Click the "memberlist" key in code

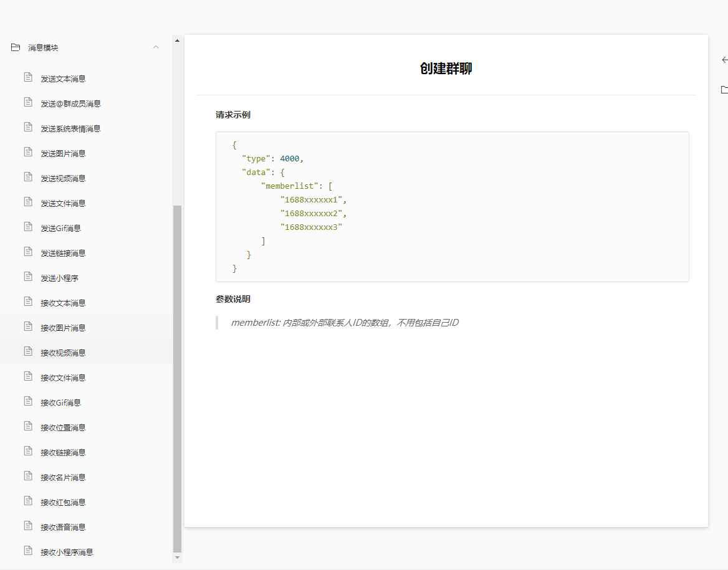(x=290, y=186)
